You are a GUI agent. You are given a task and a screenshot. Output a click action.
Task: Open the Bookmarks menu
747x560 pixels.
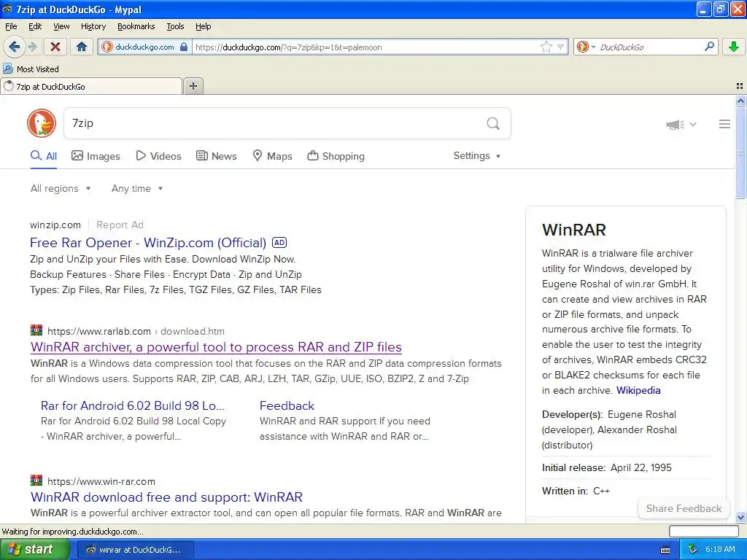(x=136, y=26)
